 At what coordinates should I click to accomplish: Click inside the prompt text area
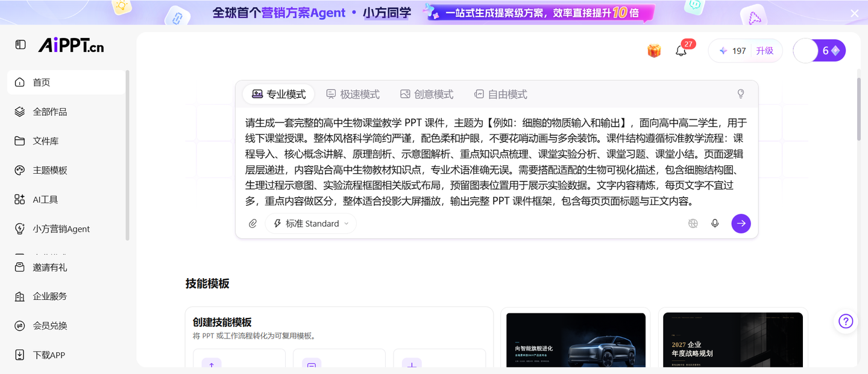click(x=496, y=162)
